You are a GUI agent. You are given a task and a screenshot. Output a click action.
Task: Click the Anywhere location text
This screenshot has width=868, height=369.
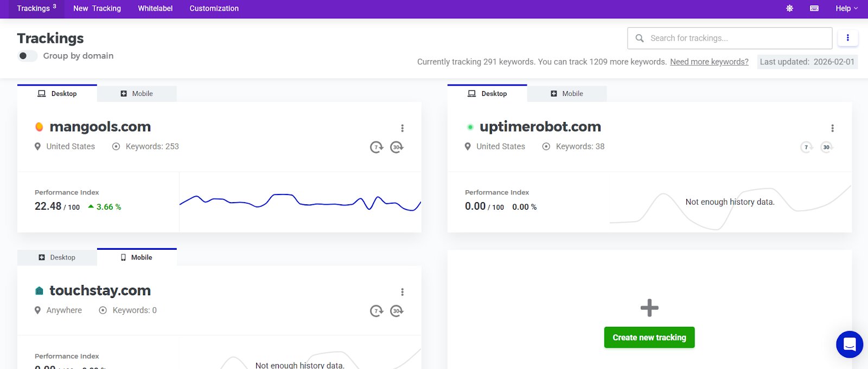coord(64,310)
